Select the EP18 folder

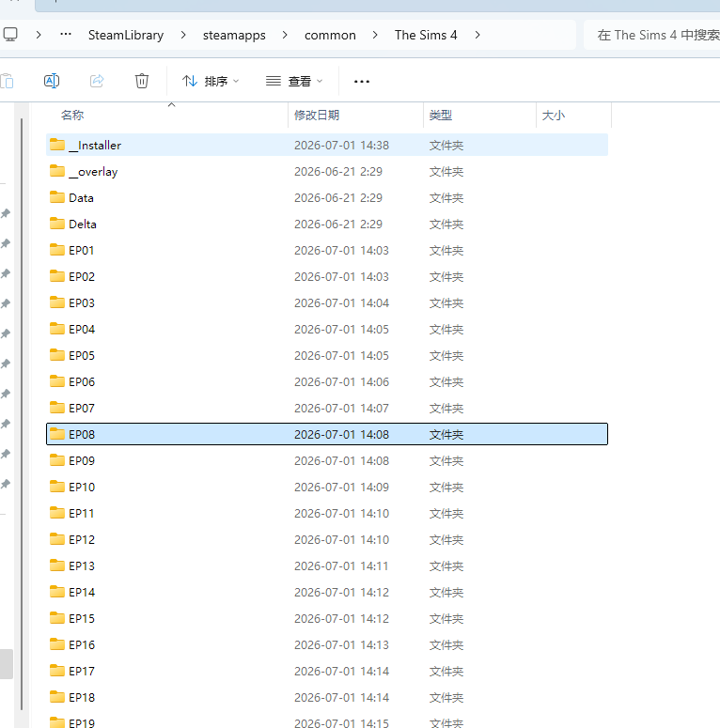[327, 697]
